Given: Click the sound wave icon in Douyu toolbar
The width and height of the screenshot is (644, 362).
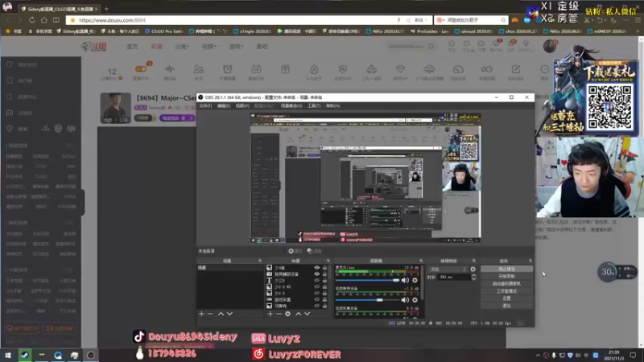Looking at the screenshot, I should [x=170, y=69].
